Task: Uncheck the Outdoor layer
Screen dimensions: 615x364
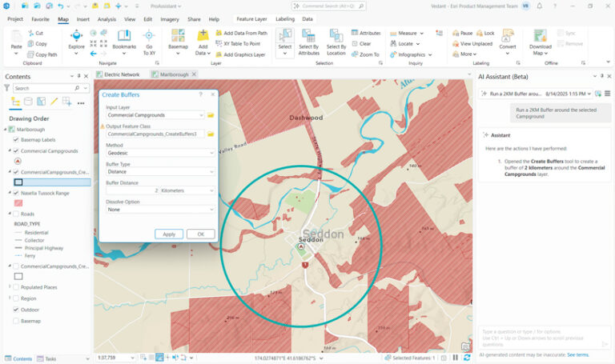Action: click(16, 310)
